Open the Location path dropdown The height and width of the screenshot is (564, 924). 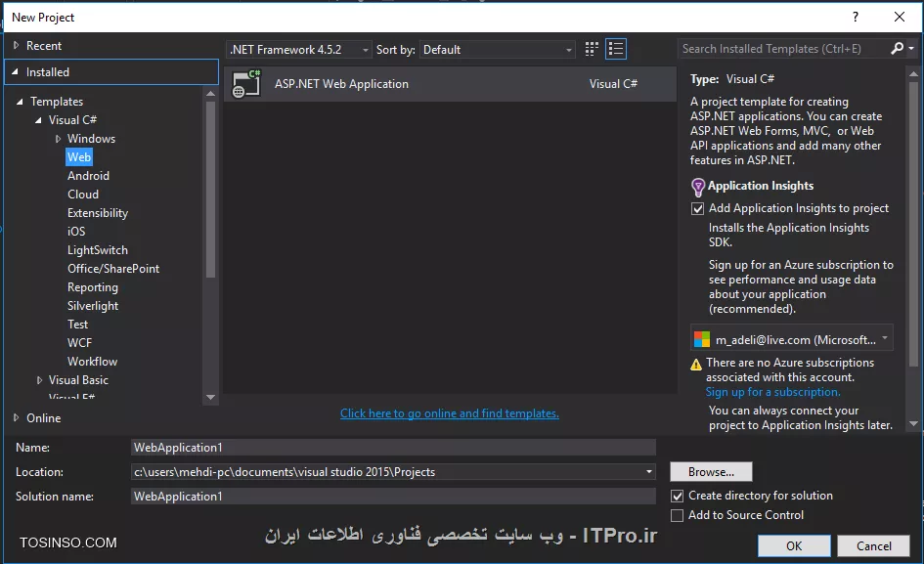point(649,471)
